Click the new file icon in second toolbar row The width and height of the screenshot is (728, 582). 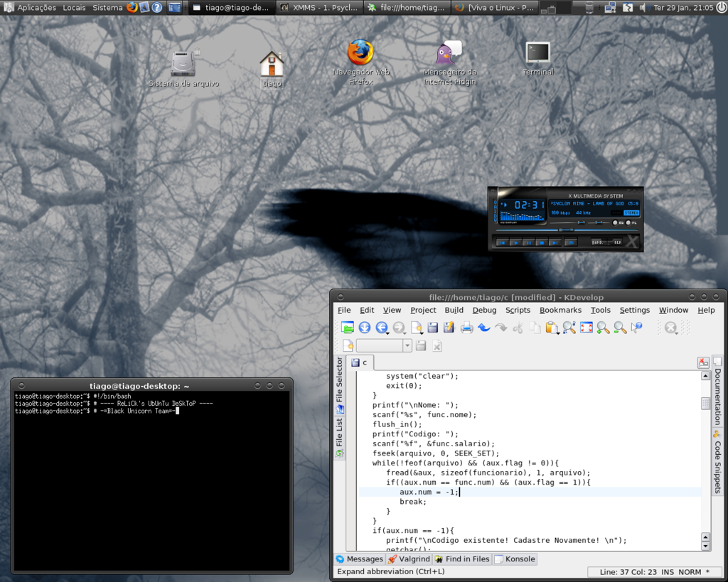click(x=348, y=346)
